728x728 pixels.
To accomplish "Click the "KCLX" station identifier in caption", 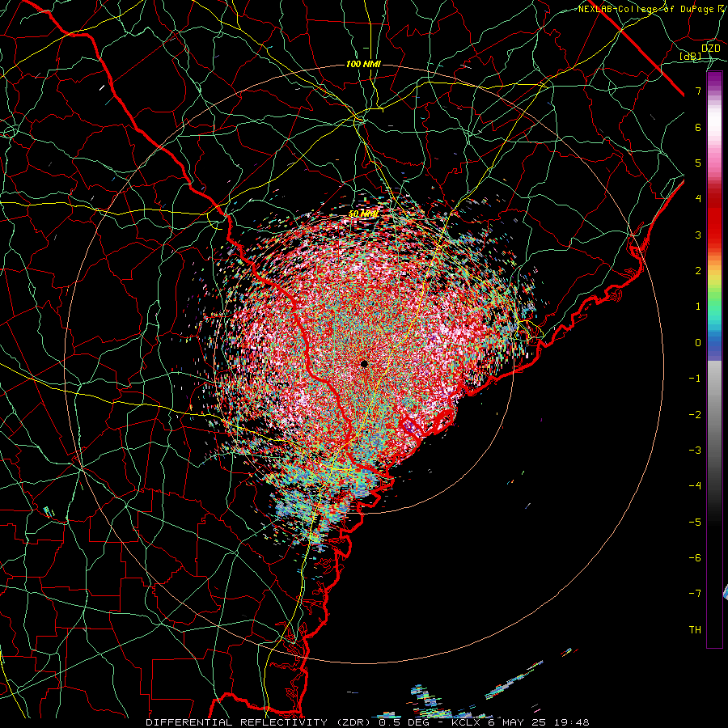I will tap(467, 722).
